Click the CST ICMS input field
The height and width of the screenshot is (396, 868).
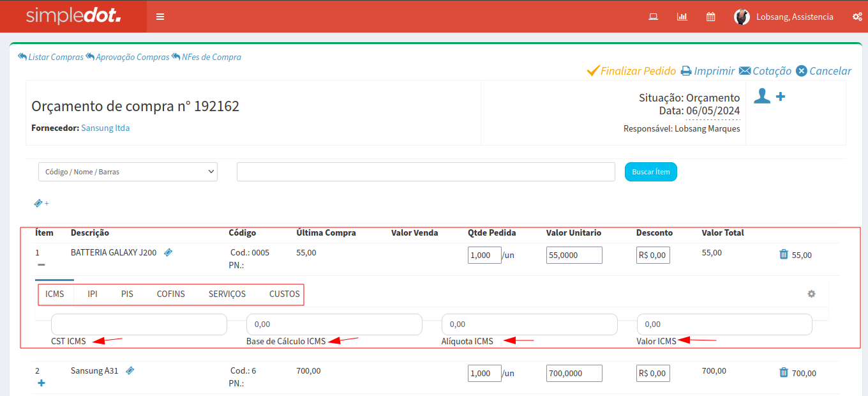tap(139, 324)
